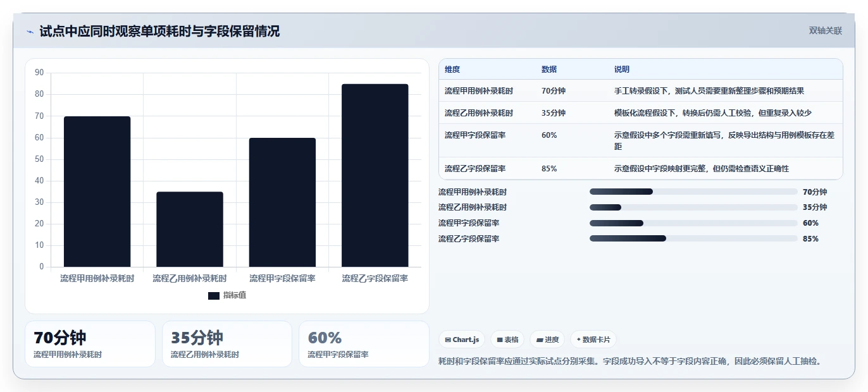868x392 pixels.
Task: Click the progress-list label 流程甲用例补录耗时
Action: (473, 192)
